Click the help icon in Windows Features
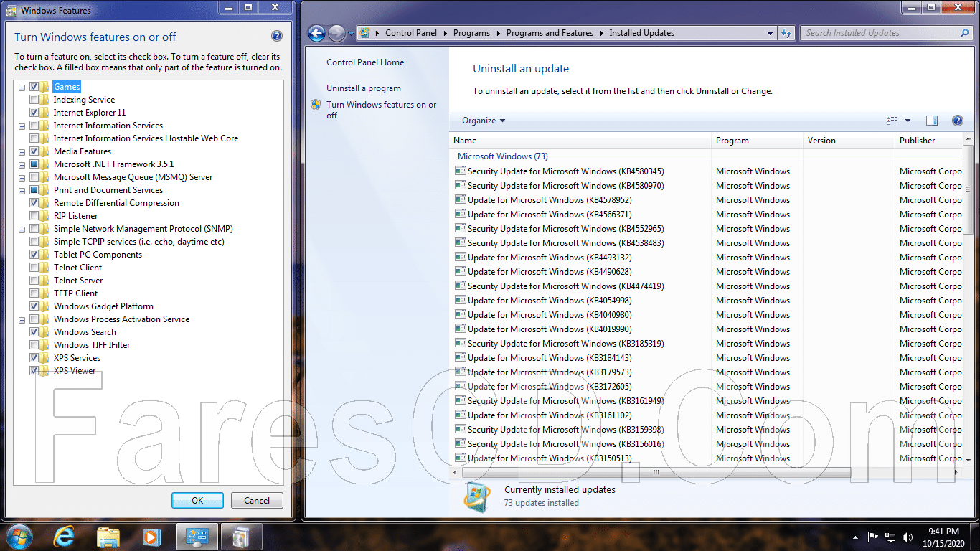Screen dimensions: 980x551 click(x=277, y=37)
